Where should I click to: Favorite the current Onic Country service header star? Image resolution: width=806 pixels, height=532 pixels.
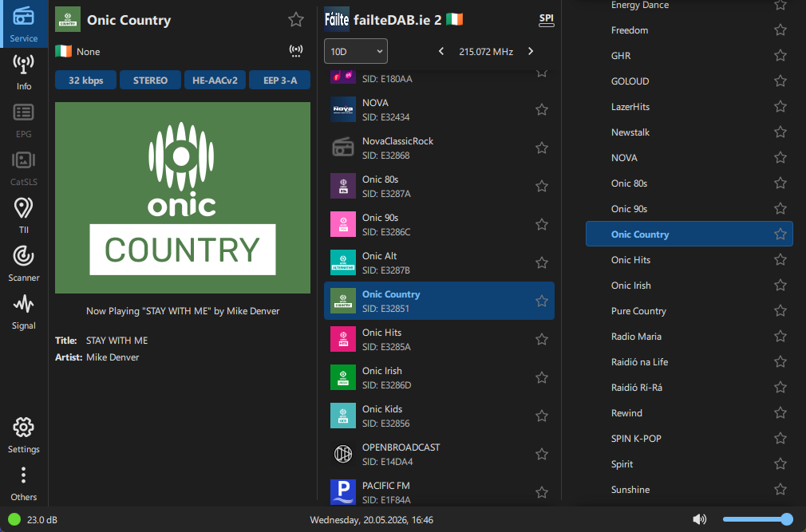click(x=295, y=19)
